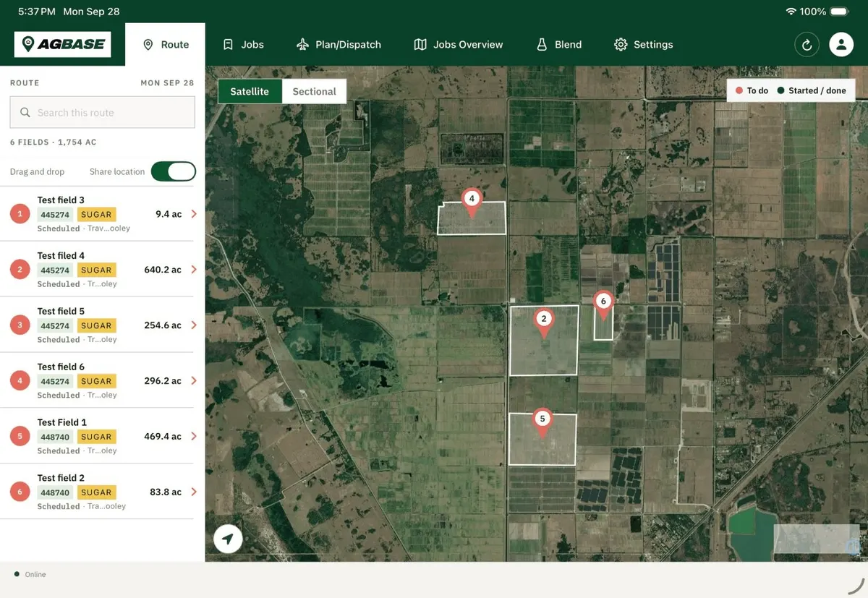Refresh data with the circular arrow icon
Viewport: 868px width, 598px height.
807,45
